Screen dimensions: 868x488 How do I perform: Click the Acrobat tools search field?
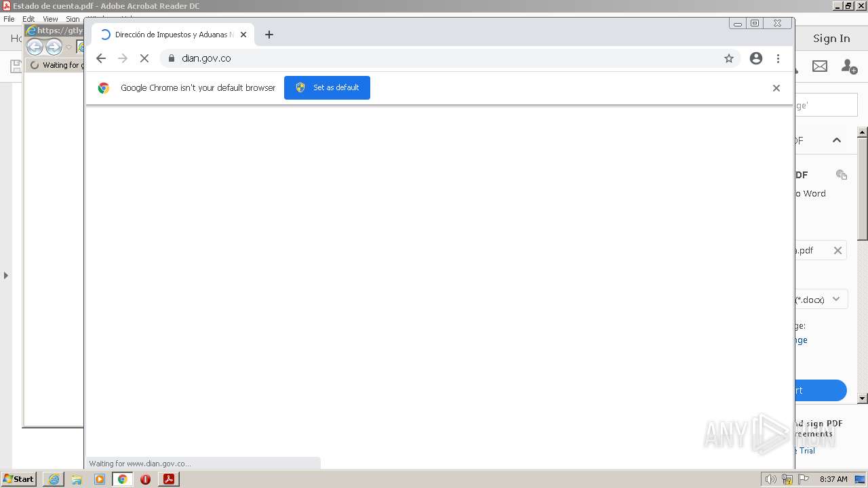826,105
